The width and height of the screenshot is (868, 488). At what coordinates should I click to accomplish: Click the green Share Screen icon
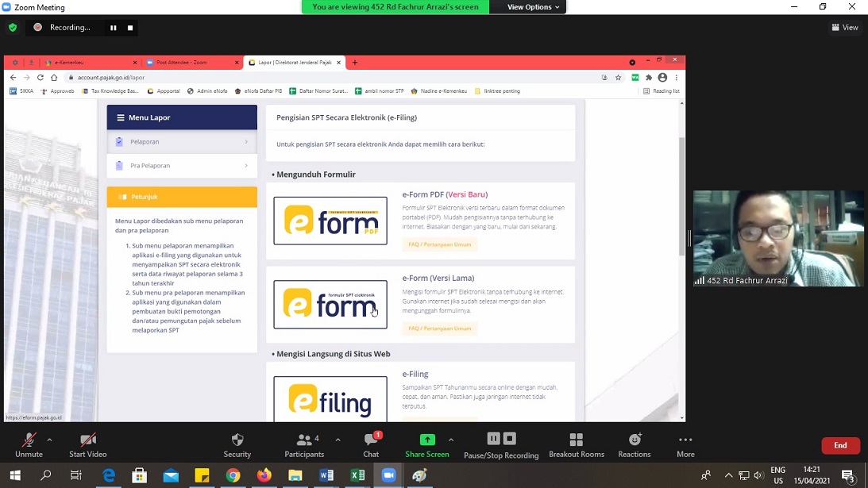tap(427, 440)
